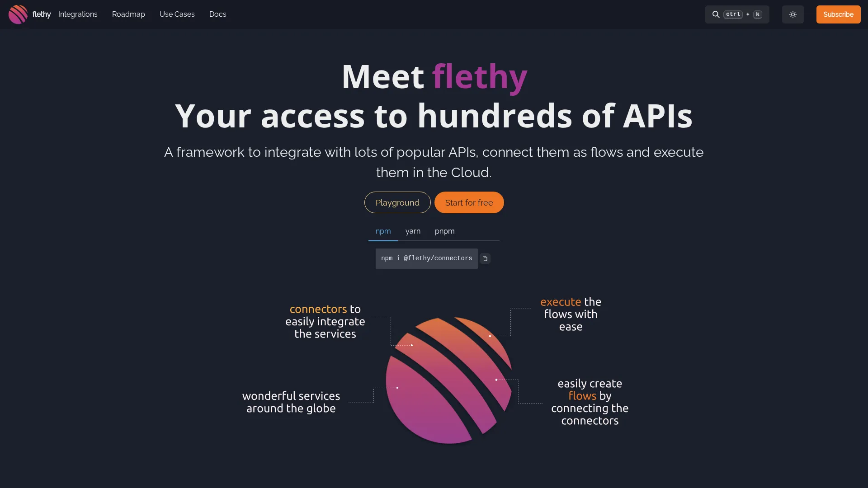Viewport: 868px width, 488px height.
Task: Click the npm i @flethy/connectors code block
Action: (x=426, y=258)
